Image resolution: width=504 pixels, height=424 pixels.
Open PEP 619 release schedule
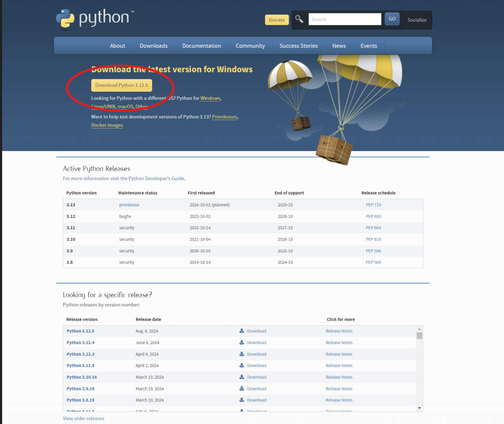click(x=373, y=239)
